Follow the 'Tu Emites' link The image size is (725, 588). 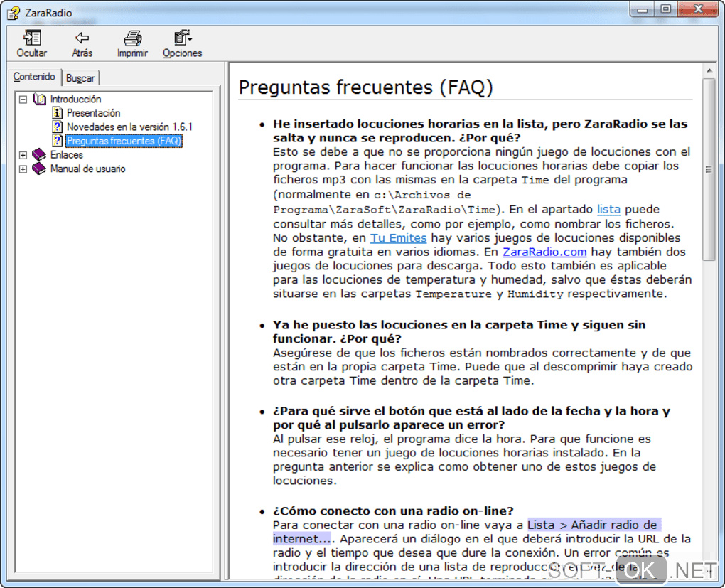[398, 237]
